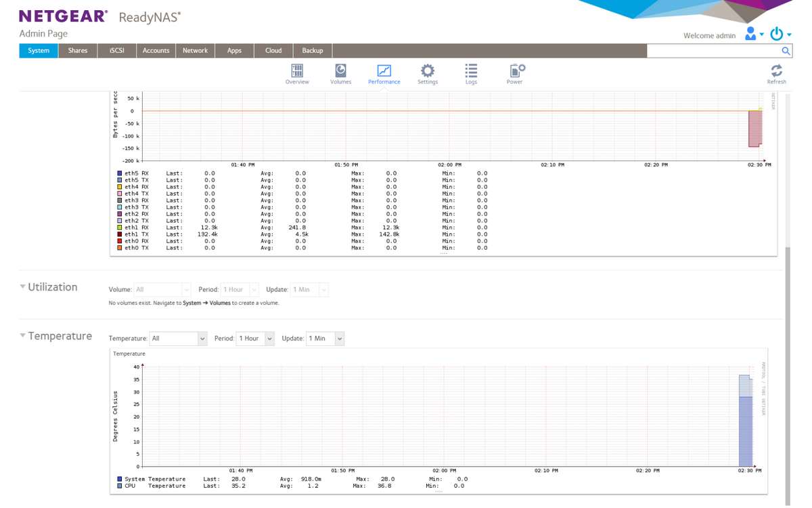Open the Temperature Period dropdown
The width and height of the screenshot is (812, 508).
(x=254, y=339)
